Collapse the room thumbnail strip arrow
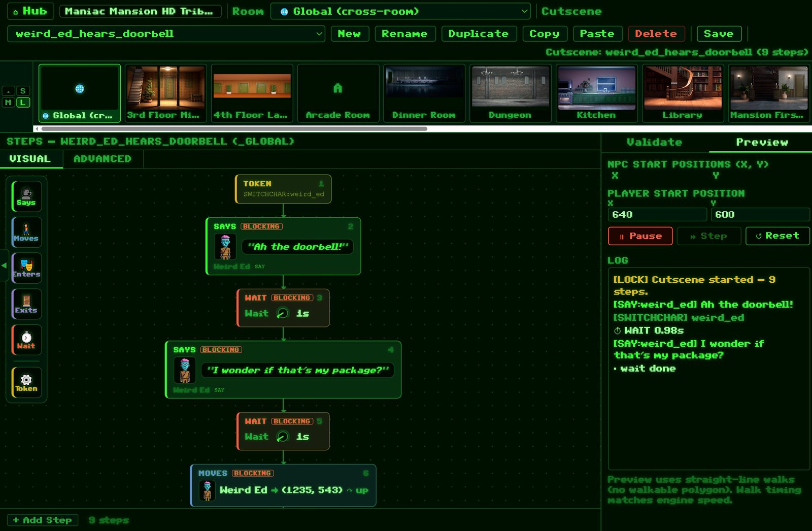The height and width of the screenshot is (531, 812). click(8, 91)
